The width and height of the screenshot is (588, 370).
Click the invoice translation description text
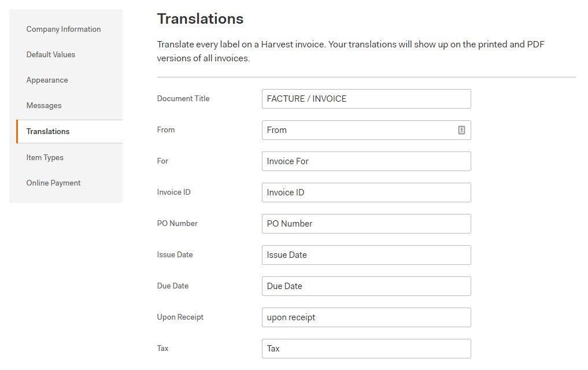point(350,50)
